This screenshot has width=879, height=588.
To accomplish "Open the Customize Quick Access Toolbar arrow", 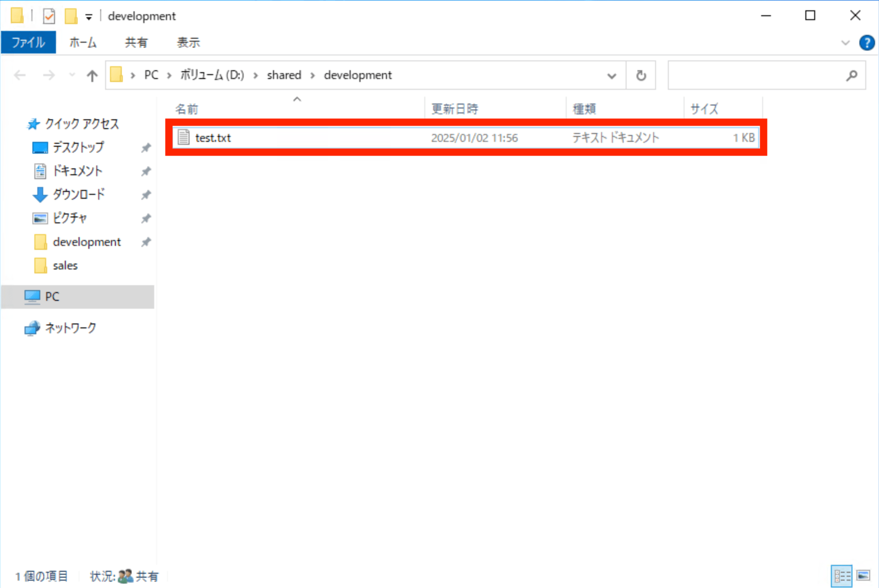I will click(x=89, y=17).
